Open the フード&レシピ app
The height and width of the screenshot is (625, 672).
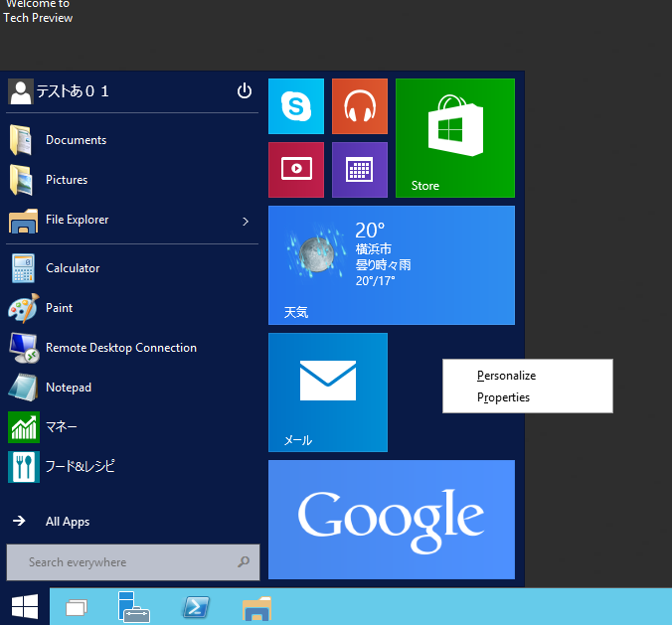coord(132,467)
